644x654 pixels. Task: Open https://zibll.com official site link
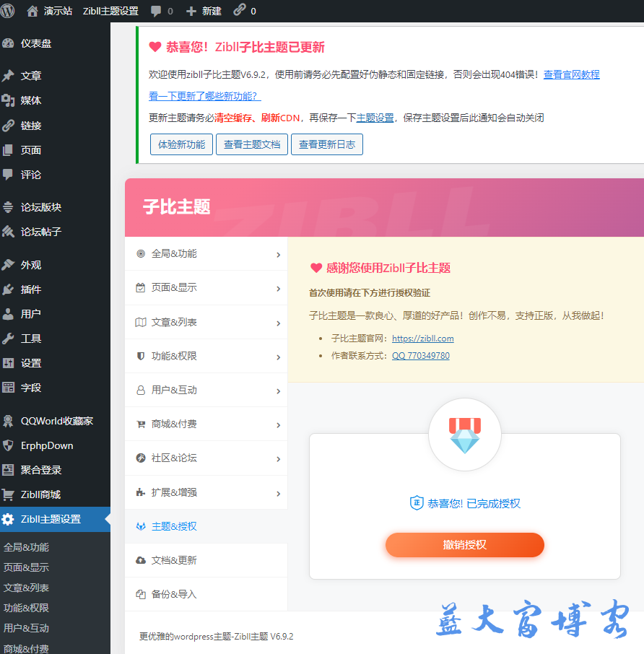tap(422, 339)
